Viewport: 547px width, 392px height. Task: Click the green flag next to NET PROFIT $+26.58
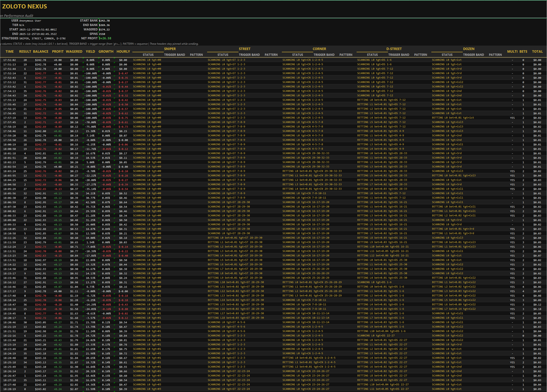[x=99, y=37]
